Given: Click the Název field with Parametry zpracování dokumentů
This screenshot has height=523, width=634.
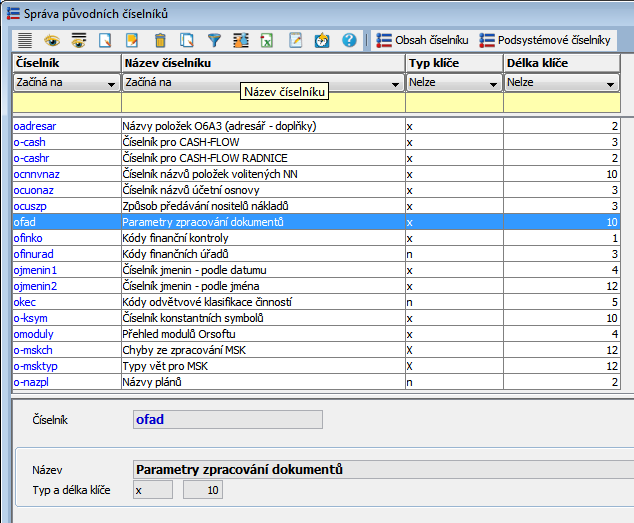Looking at the screenshot, I should (380, 470).
